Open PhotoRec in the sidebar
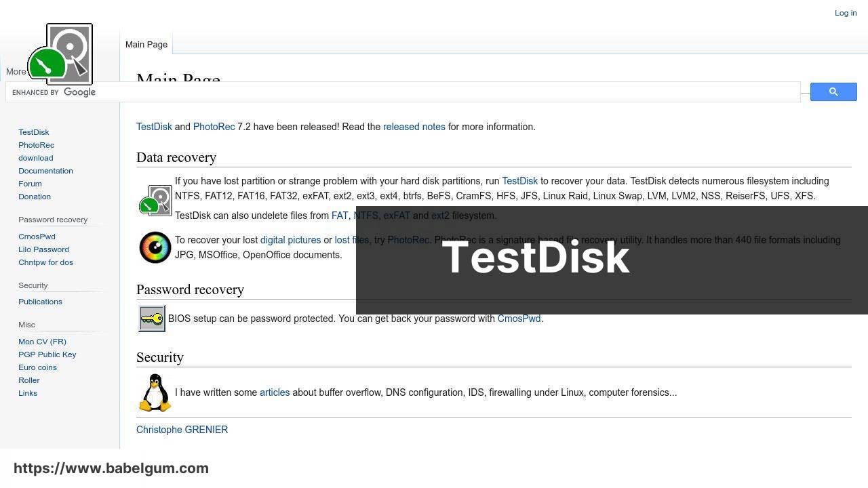 coord(37,145)
